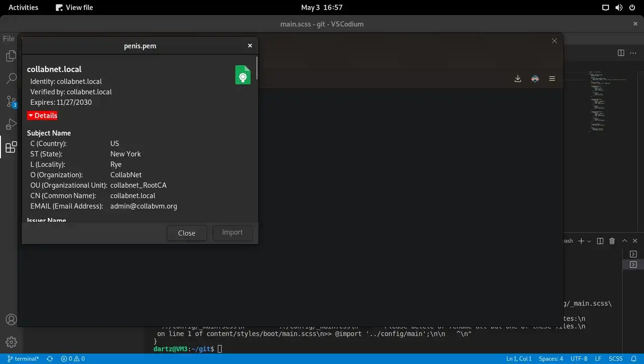Image resolution: width=644 pixels, height=364 pixels.
Task: Click 'collabnet.local' certificate heading
Action: pos(54,69)
